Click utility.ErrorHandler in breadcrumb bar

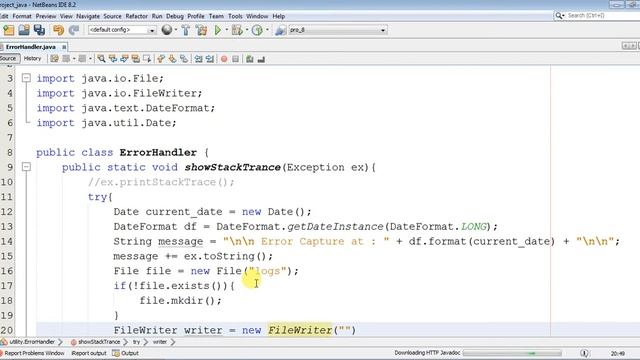pyautogui.click(x=32, y=342)
